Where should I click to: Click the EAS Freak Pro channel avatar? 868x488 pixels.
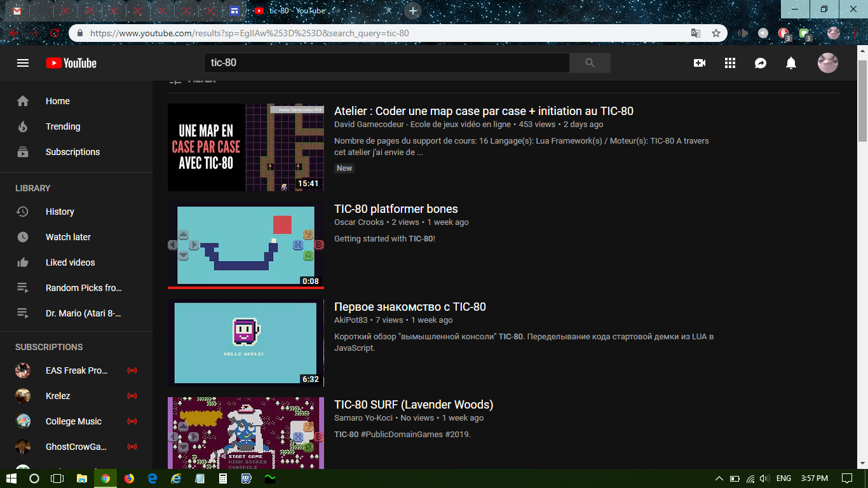23,370
